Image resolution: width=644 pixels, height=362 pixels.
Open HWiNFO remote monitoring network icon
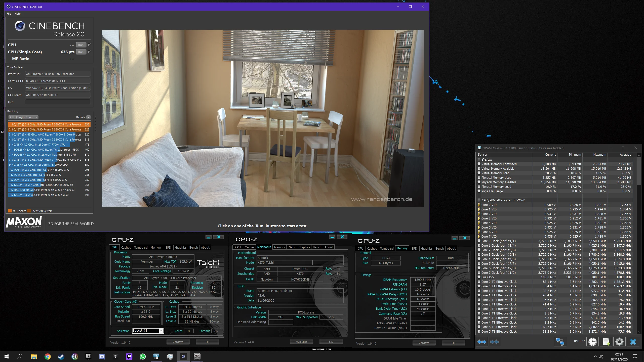tap(560, 342)
